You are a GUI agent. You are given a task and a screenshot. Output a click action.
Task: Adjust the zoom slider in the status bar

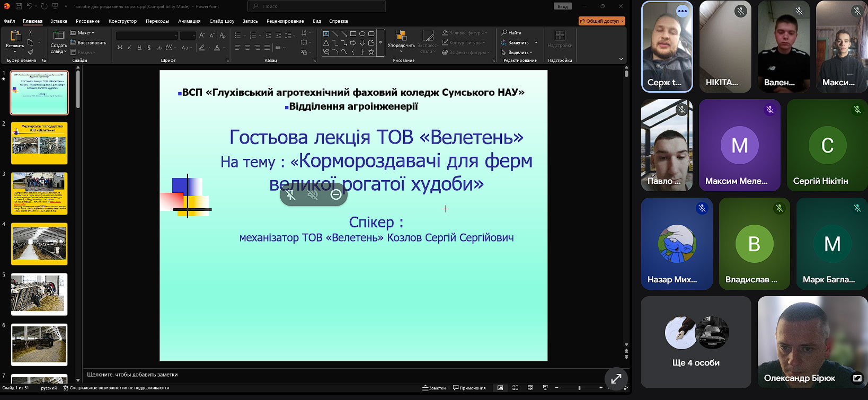(x=579, y=388)
